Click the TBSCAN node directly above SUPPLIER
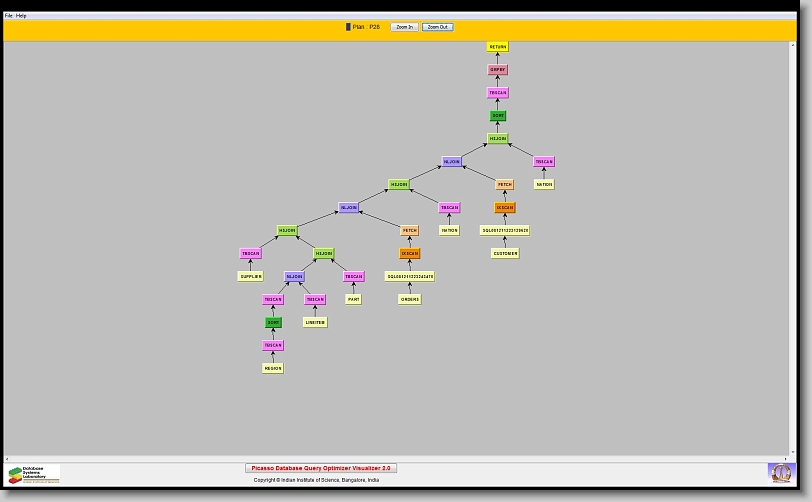The height and width of the screenshot is (502, 812). click(250, 253)
